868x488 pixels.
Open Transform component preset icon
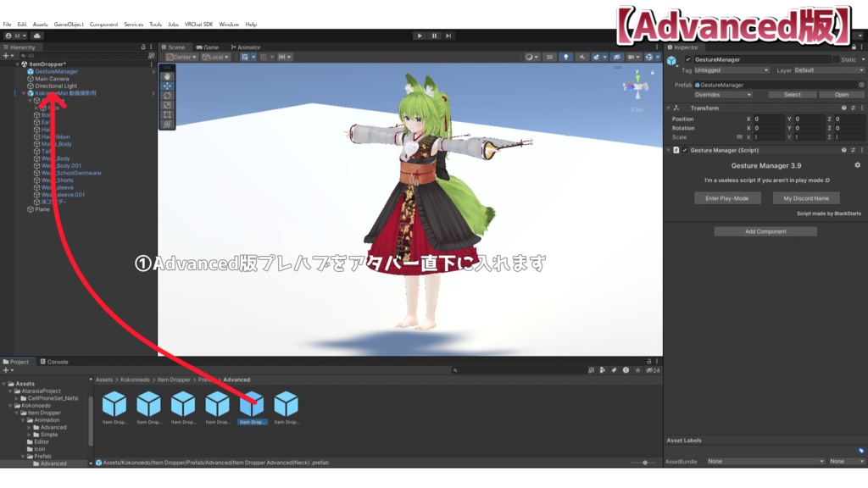(853, 108)
